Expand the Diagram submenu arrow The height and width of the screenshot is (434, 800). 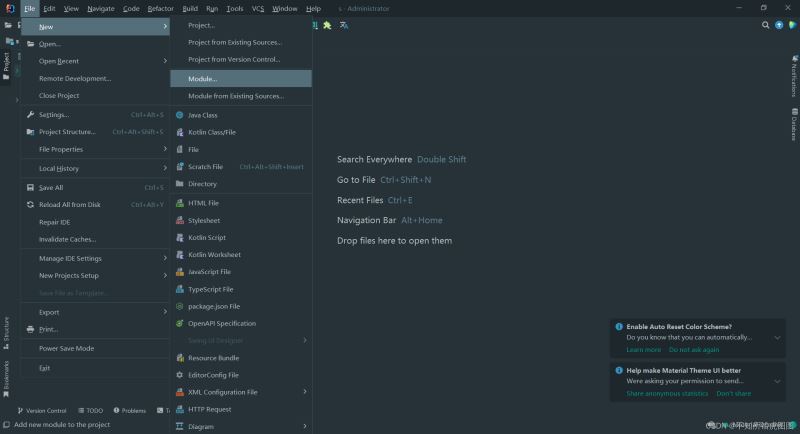pos(305,426)
